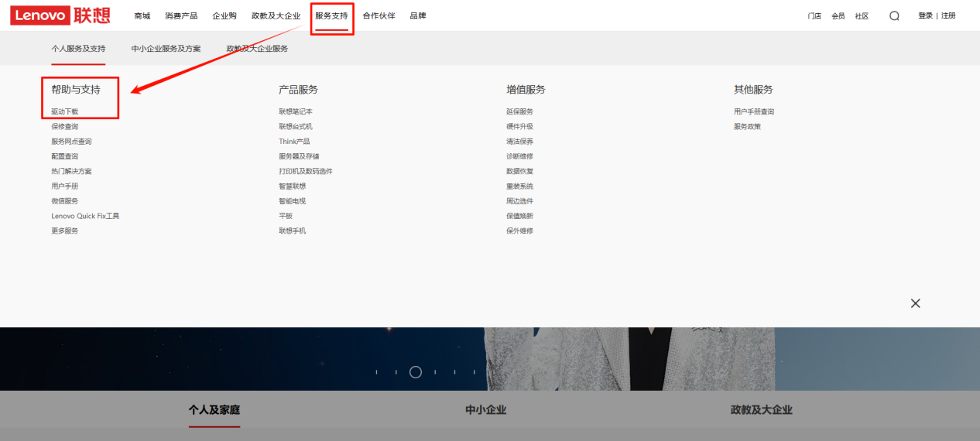Click the 注册 register link
980x441 pixels.
click(948, 15)
